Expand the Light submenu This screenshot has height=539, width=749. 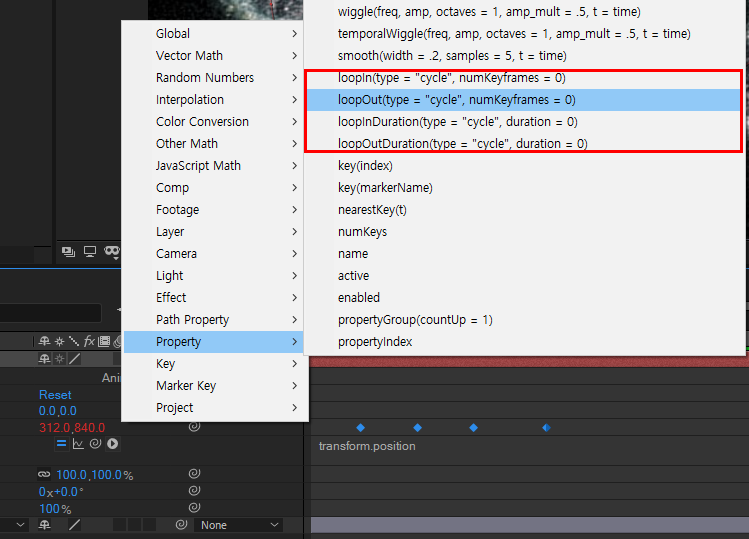pyautogui.click(x=213, y=275)
